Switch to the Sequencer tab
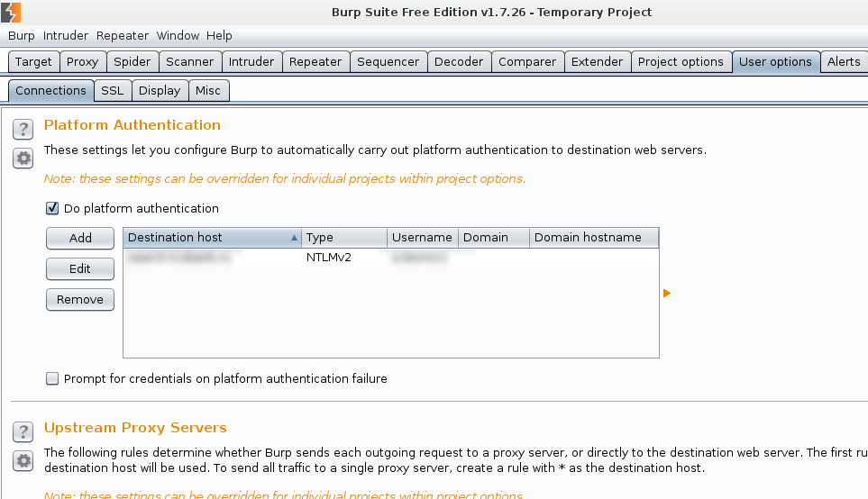Image resolution: width=868 pixels, height=499 pixels. [388, 62]
